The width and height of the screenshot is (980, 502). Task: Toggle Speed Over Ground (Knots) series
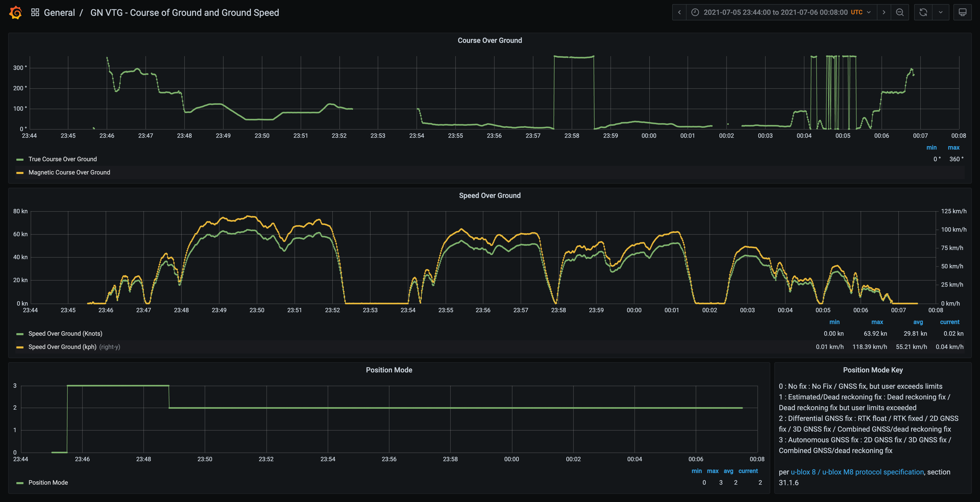65,334
